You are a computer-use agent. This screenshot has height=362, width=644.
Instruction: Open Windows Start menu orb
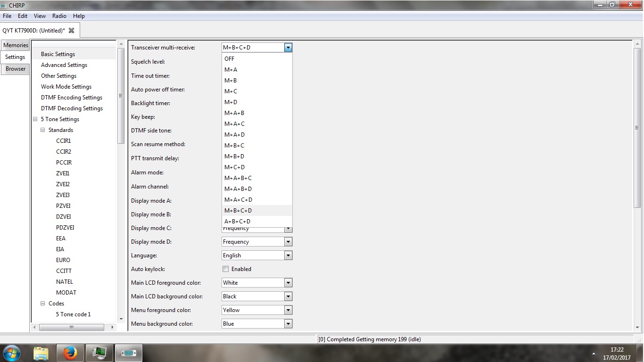[x=11, y=353]
